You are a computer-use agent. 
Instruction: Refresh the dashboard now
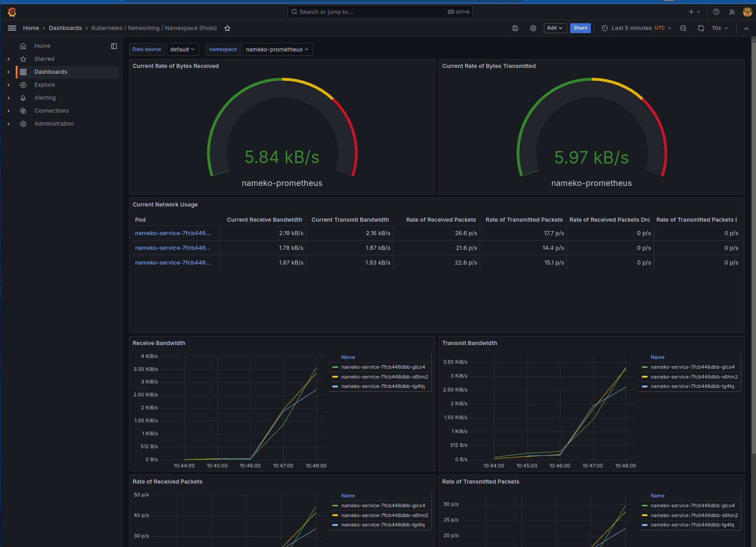coord(701,28)
